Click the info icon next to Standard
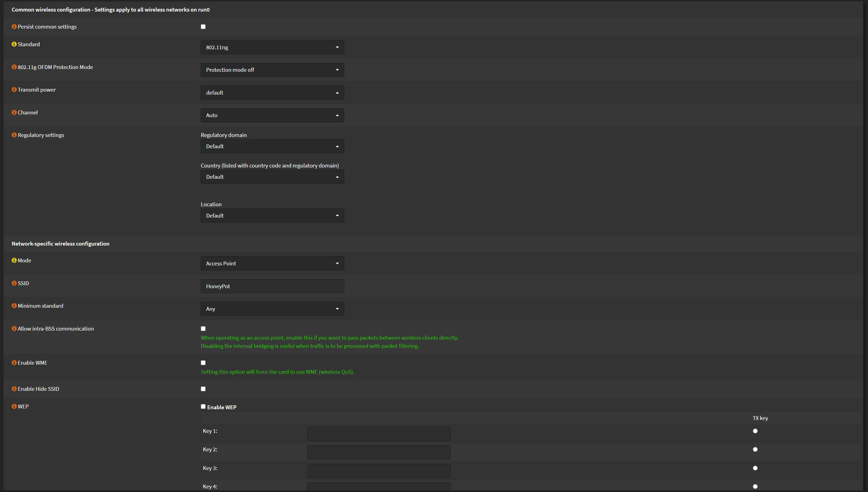 [14, 44]
